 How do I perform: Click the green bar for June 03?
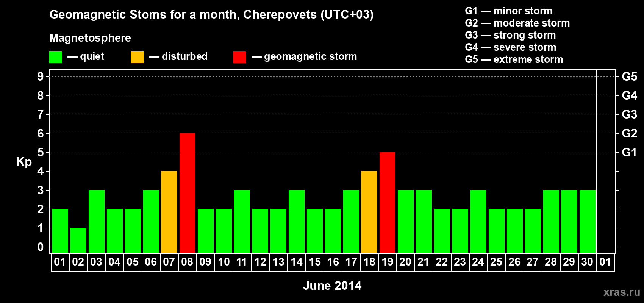(x=97, y=221)
